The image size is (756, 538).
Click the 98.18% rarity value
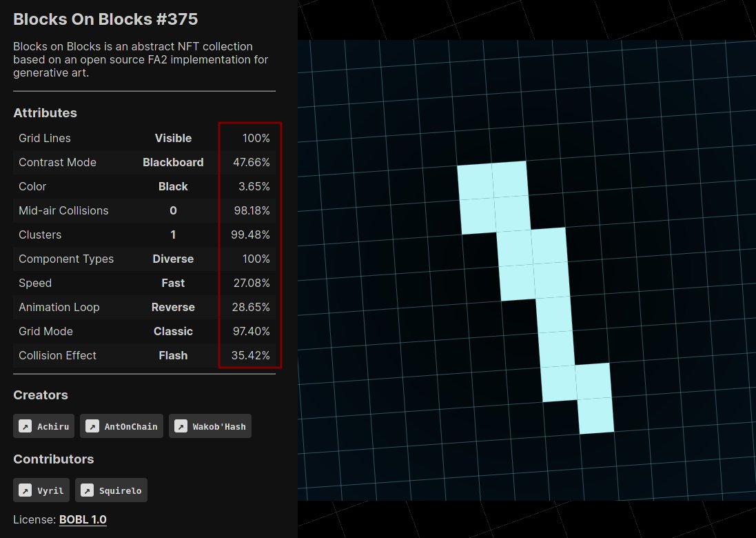click(x=252, y=210)
